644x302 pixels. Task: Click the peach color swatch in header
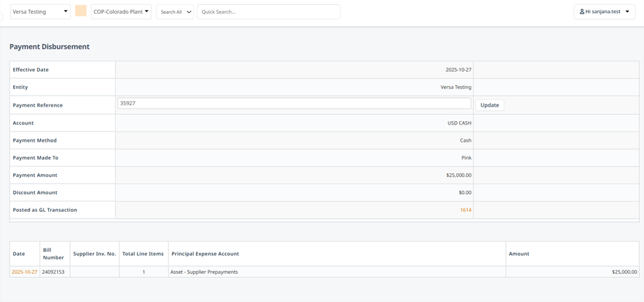(81, 11)
